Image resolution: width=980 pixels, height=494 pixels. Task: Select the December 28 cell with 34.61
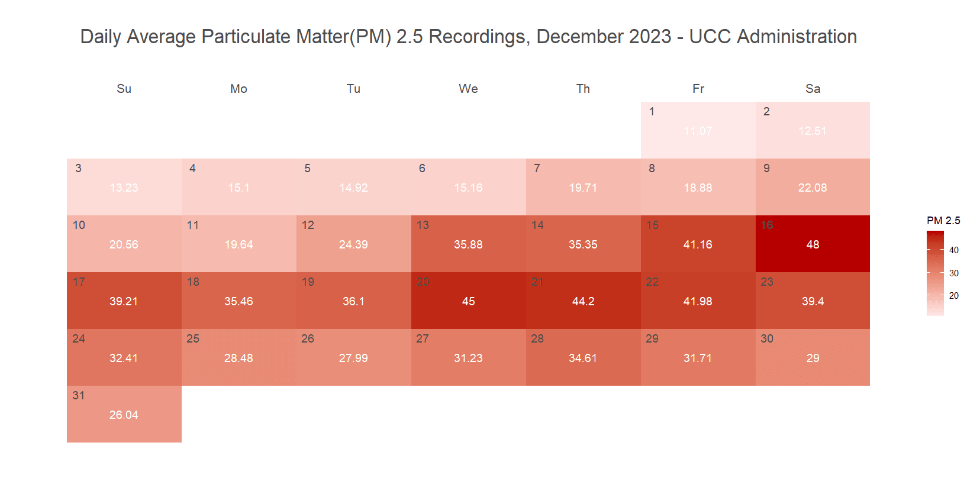583,357
